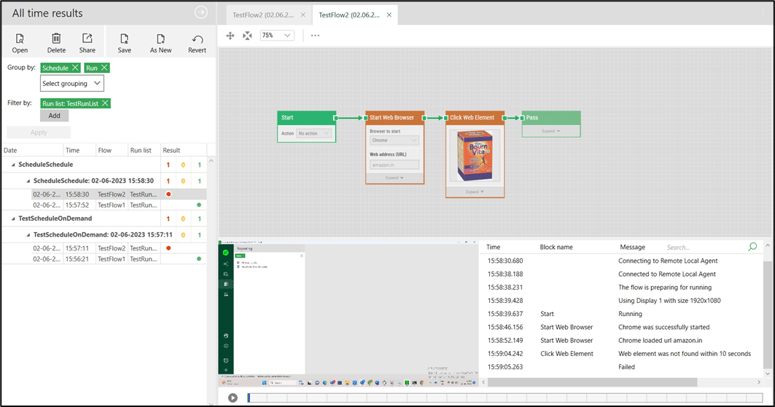Click the Share icon
Image resolution: width=775 pixels, height=407 pixels.
pyautogui.click(x=87, y=39)
